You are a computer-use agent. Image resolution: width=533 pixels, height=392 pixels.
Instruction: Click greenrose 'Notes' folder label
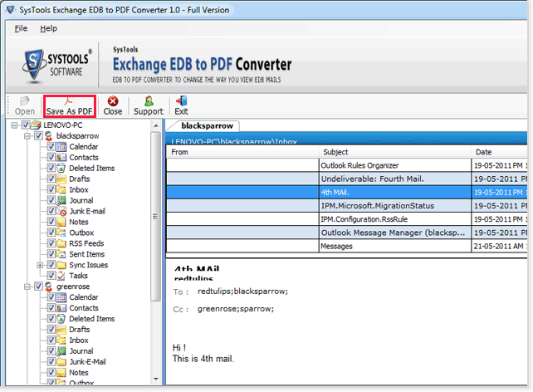[79, 373]
